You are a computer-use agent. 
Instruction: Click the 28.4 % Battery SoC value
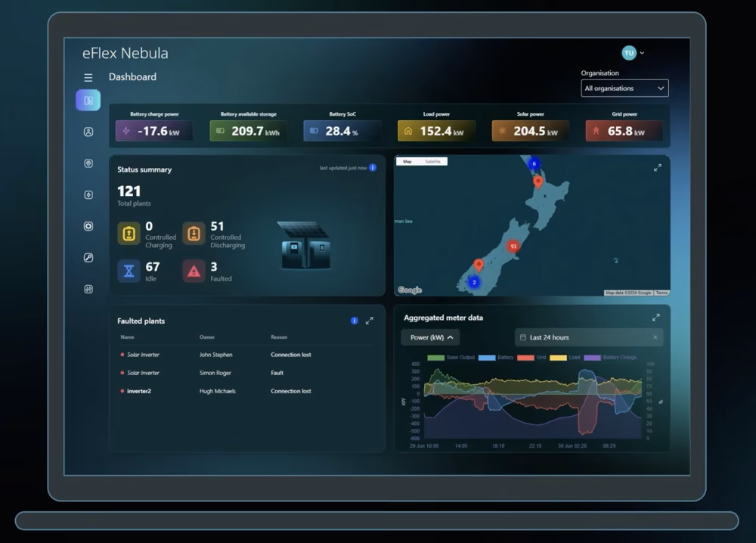click(x=342, y=131)
